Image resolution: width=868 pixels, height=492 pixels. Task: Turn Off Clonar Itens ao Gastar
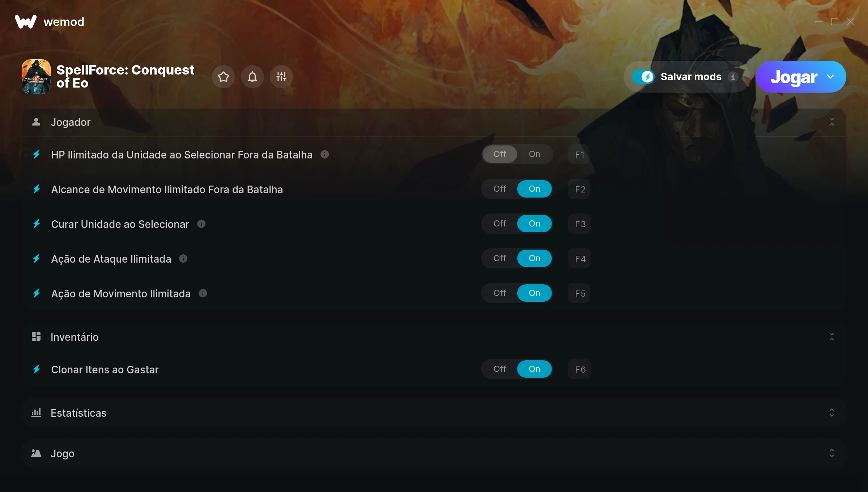click(x=500, y=369)
